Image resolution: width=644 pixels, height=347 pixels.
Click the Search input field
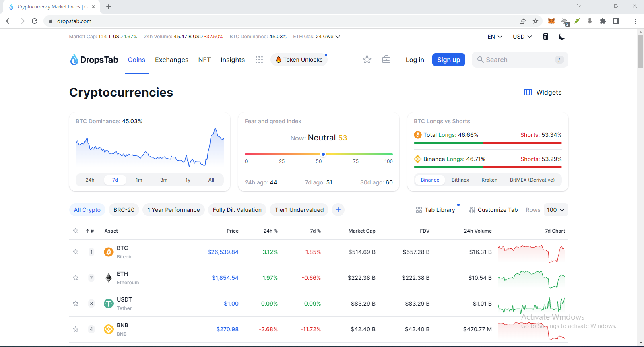point(520,60)
